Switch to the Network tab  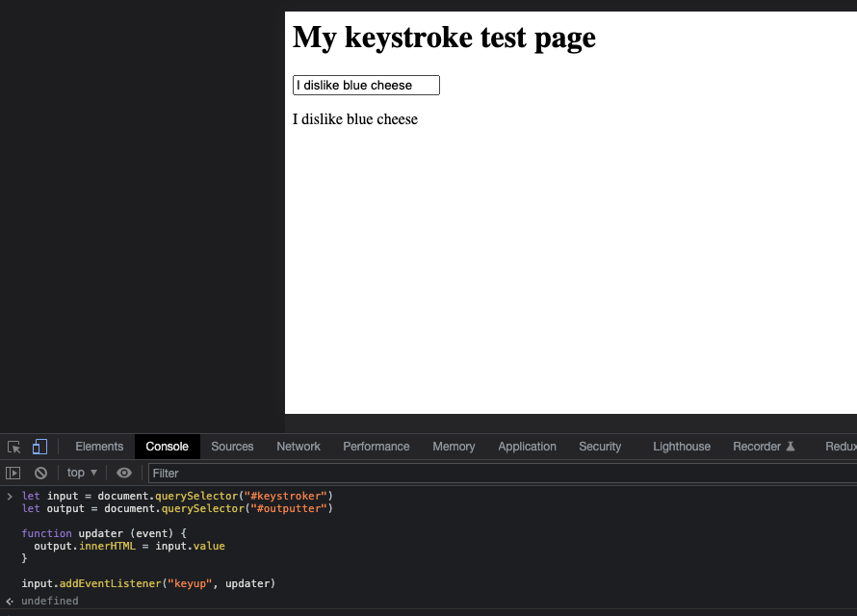point(299,447)
